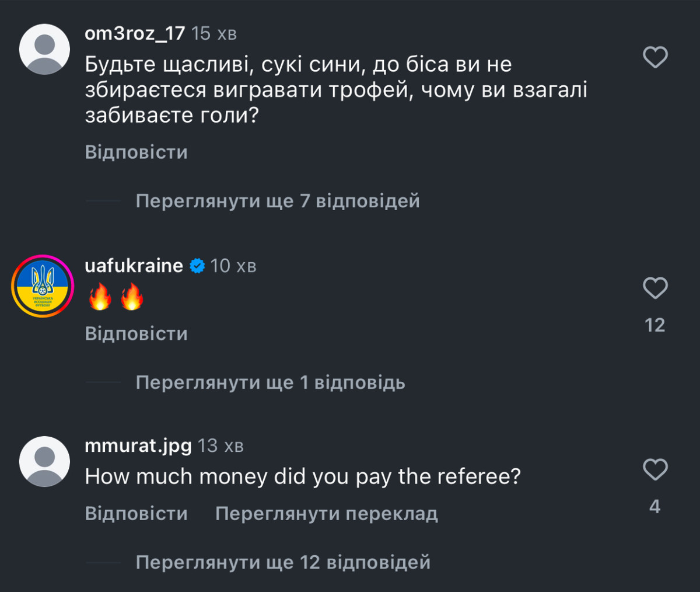
Task: Reply to the mmurat.jpg comment
Action: click(x=136, y=513)
